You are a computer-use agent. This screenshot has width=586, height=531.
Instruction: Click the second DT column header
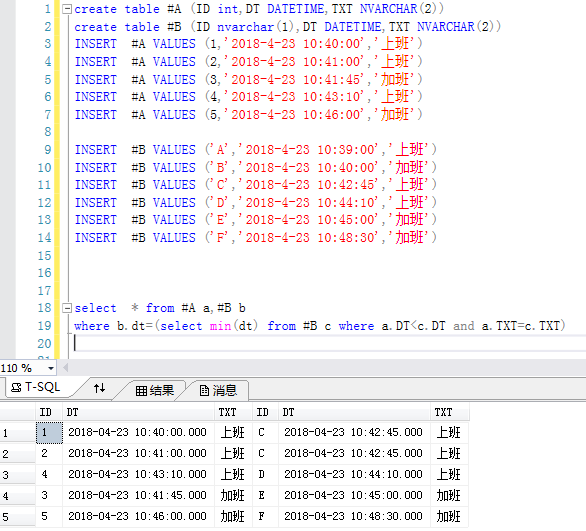point(355,412)
